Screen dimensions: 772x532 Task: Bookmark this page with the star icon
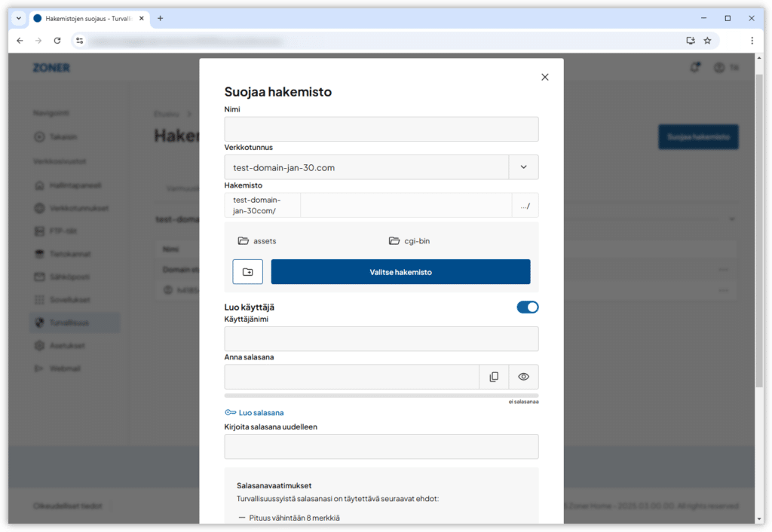[x=707, y=41]
